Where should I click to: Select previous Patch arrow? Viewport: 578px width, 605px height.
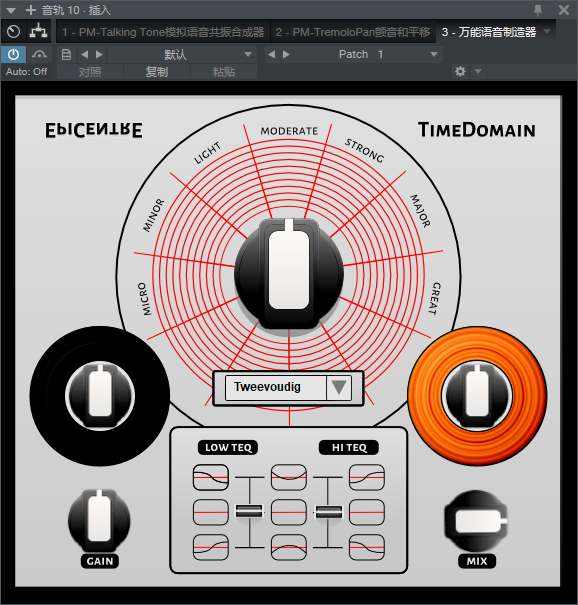pos(272,54)
